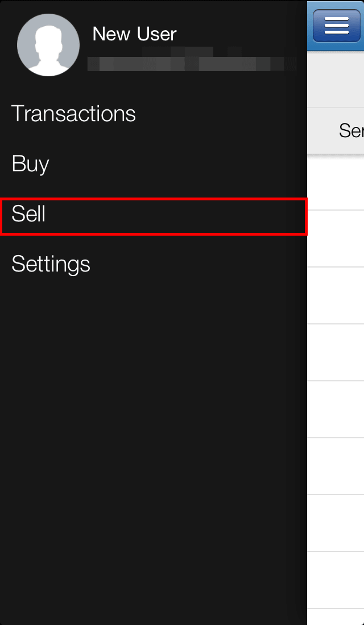This screenshot has width=364, height=625.
Task: Select the seventh empty list row
Action: pos(336,523)
